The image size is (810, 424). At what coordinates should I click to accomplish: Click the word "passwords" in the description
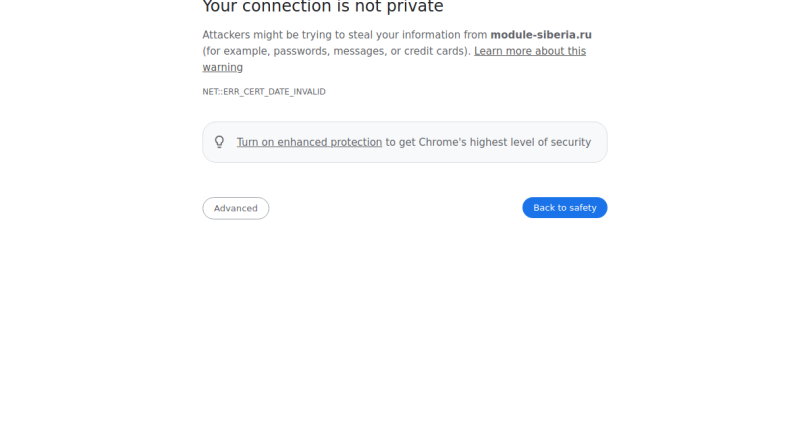[x=301, y=51]
